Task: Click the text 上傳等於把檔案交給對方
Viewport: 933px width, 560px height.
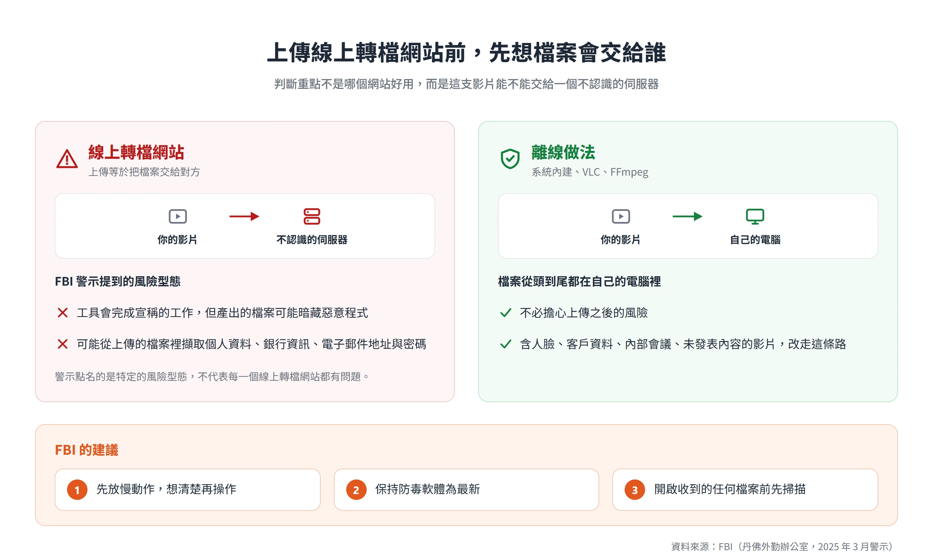Action: (x=144, y=172)
